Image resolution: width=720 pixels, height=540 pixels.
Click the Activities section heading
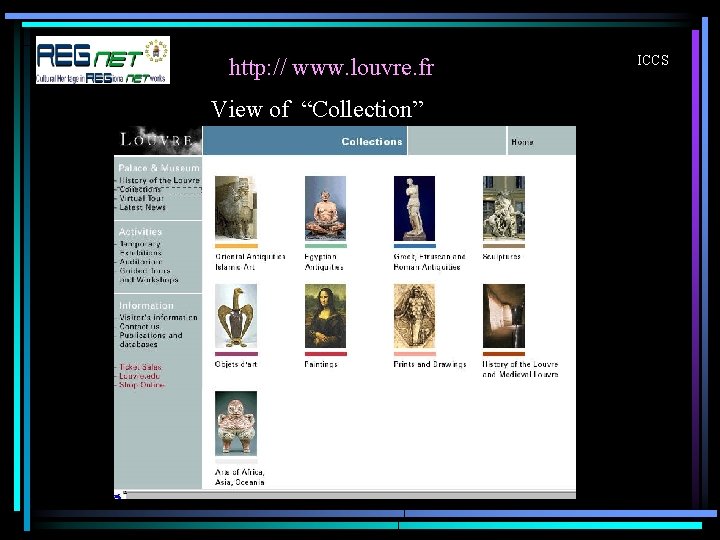point(141,232)
